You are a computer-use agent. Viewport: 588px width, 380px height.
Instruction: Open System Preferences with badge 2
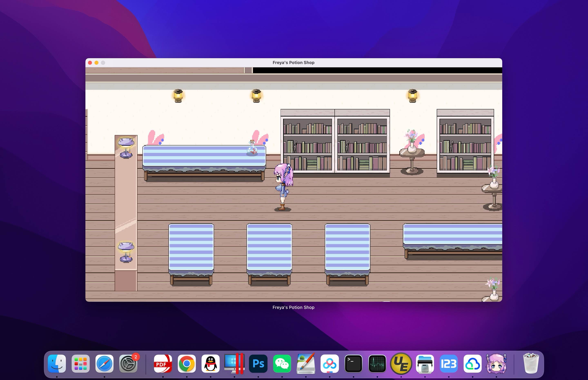click(128, 363)
